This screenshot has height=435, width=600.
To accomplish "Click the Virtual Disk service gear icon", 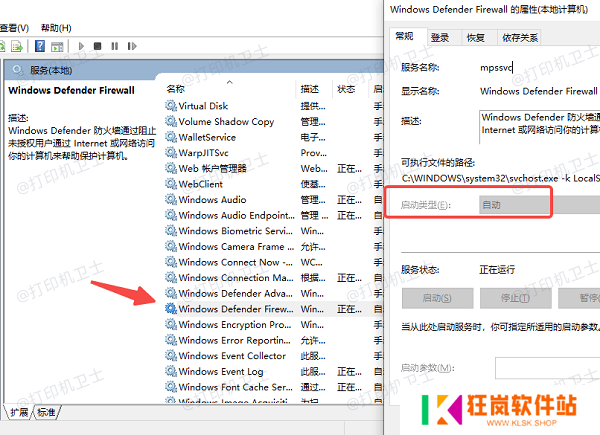I will coord(171,106).
